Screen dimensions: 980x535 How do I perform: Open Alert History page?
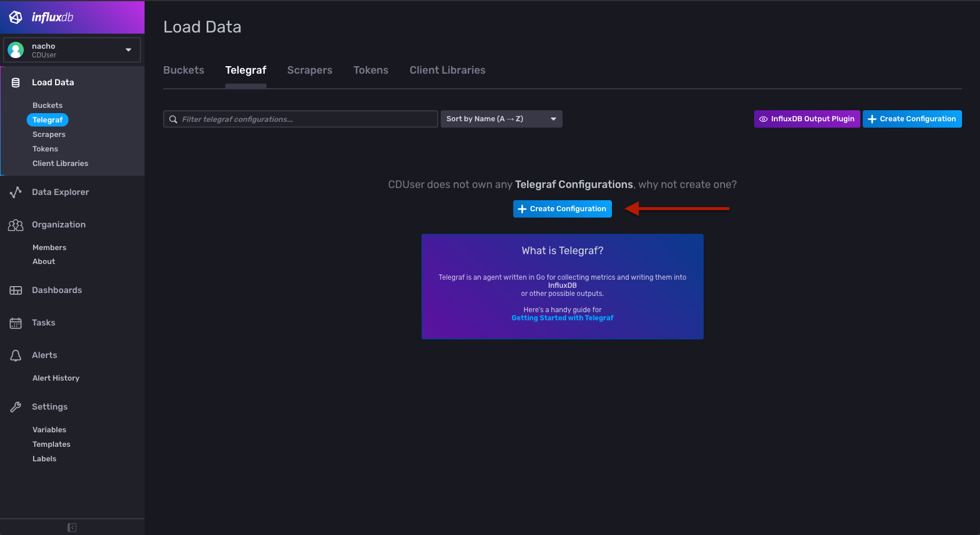pyautogui.click(x=56, y=378)
